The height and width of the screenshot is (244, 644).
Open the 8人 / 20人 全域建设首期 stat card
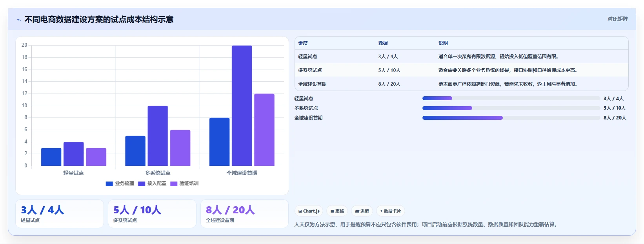coord(244,214)
